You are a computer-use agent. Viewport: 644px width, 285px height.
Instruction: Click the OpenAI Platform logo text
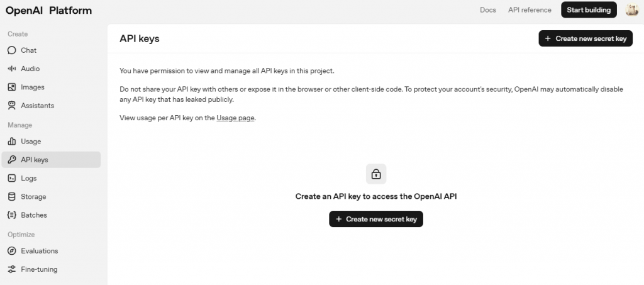49,10
